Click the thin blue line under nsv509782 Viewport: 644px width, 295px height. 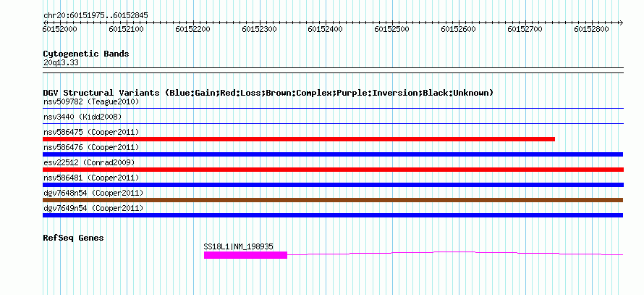333,108
